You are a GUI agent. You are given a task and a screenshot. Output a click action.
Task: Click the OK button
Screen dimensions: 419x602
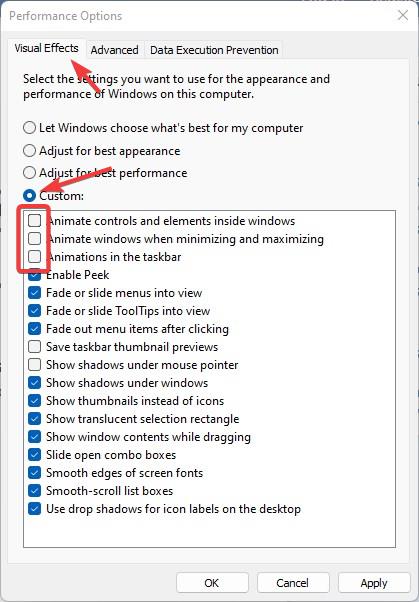(x=212, y=583)
